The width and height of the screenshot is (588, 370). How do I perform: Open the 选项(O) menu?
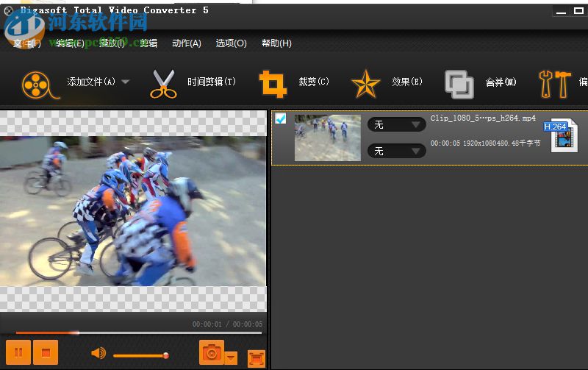click(231, 43)
